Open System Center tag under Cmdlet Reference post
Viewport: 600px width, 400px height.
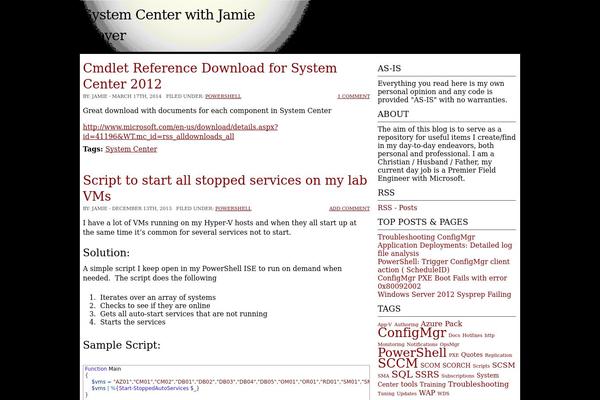pyautogui.click(x=131, y=149)
